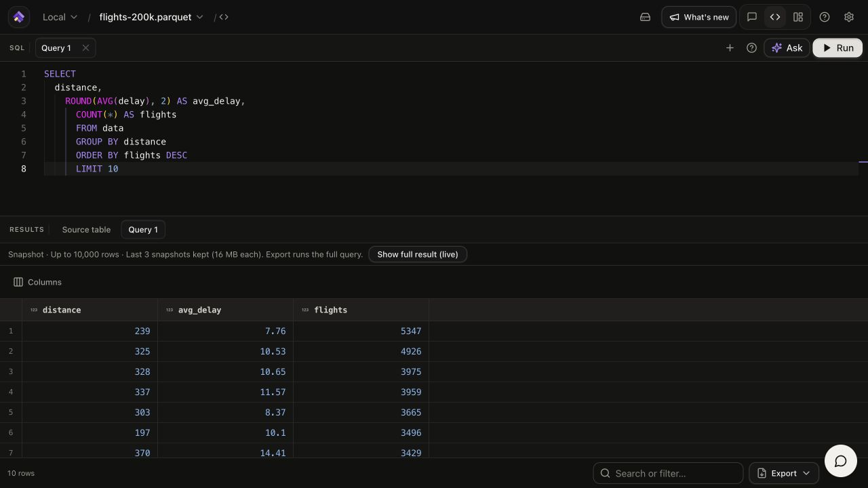Open the storage drive icon in header
This screenshot has width=868, height=488.
tap(645, 17)
